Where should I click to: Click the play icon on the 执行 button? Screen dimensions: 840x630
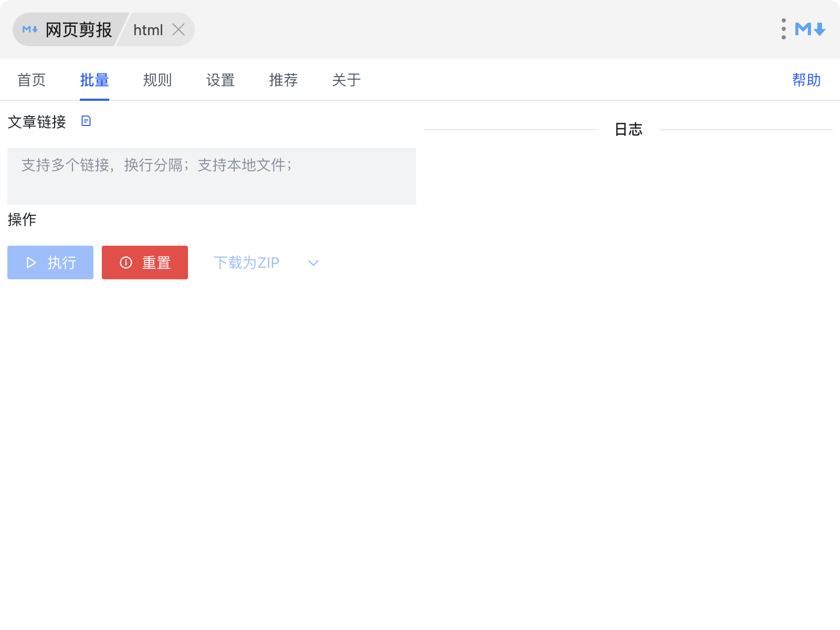point(31,262)
